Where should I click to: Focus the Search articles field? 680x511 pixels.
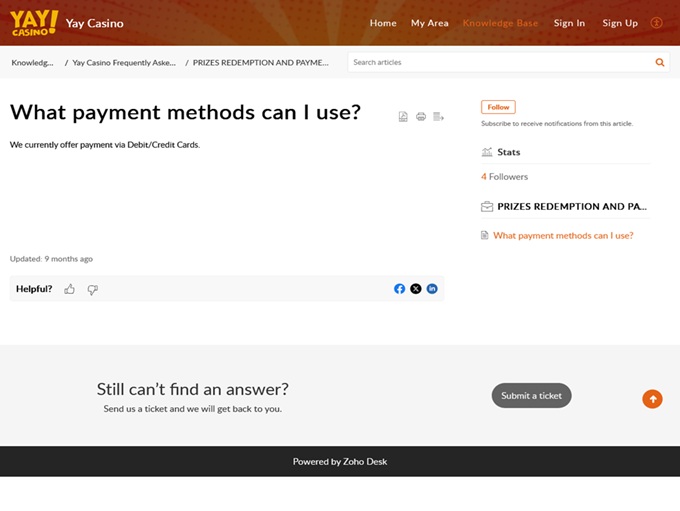(500, 62)
